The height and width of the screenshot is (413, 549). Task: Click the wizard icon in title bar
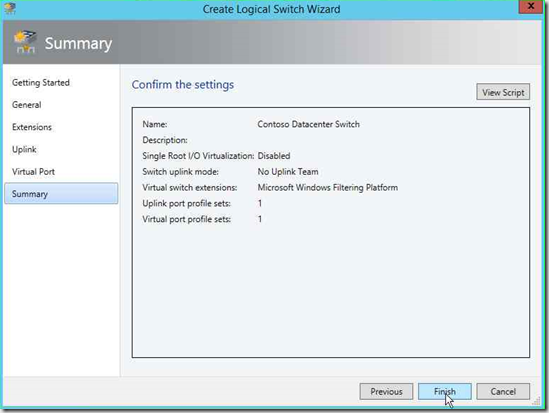[x=10, y=8]
